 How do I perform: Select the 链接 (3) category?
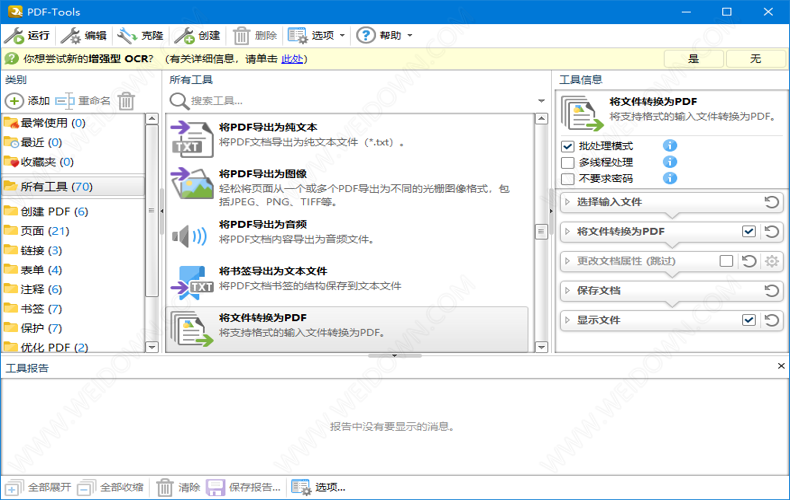point(74,251)
